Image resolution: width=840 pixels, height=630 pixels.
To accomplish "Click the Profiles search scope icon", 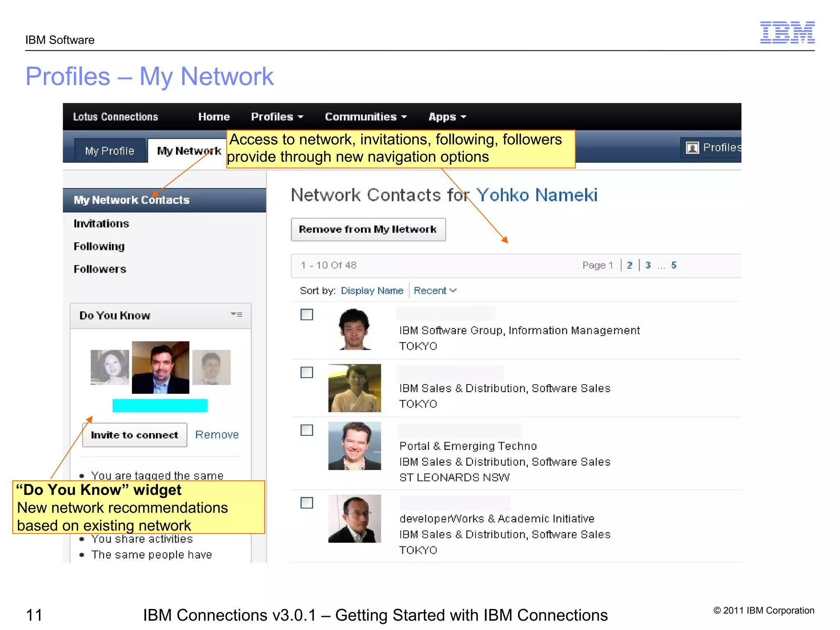I will (x=692, y=148).
